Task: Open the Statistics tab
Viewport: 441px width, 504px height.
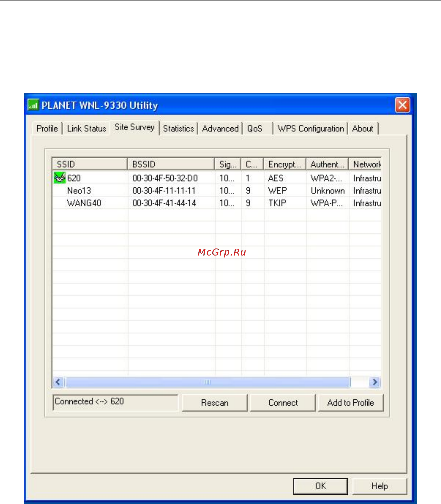Action: 178,128
